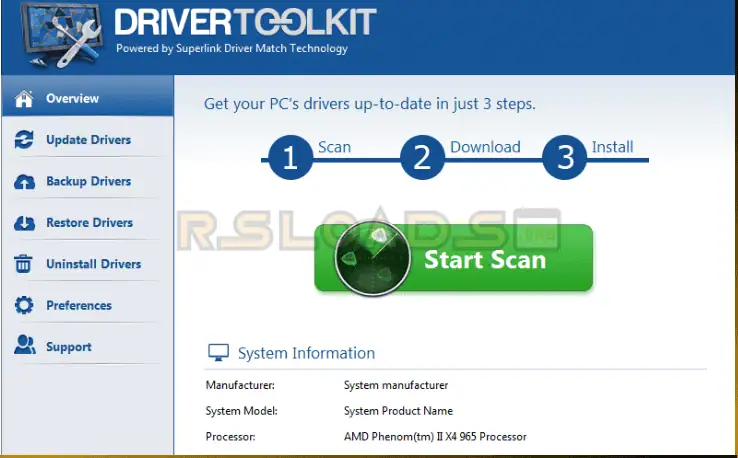Click the Driver Toolkit logo icon
This screenshot has width=738, height=458.
tap(62, 36)
